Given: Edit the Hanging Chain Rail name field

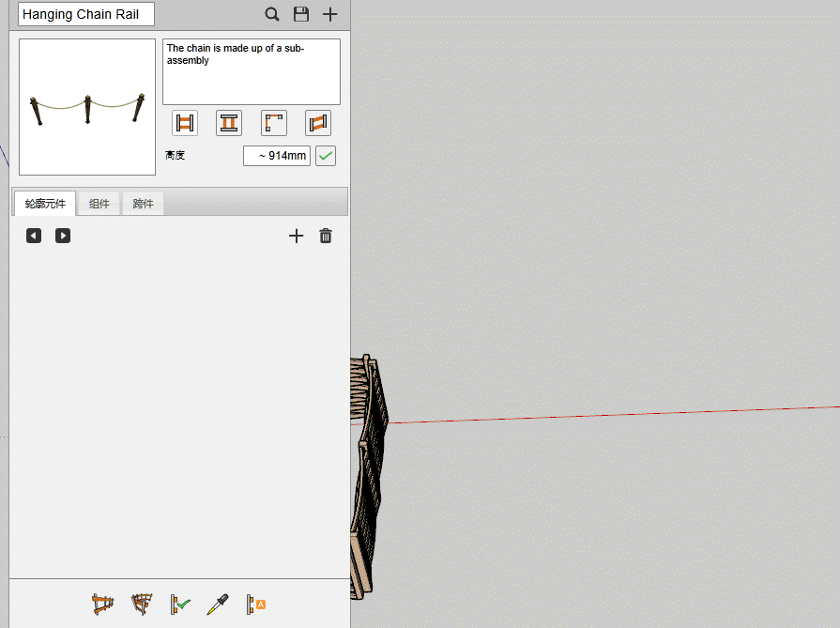Looking at the screenshot, I should [x=86, y=14].
